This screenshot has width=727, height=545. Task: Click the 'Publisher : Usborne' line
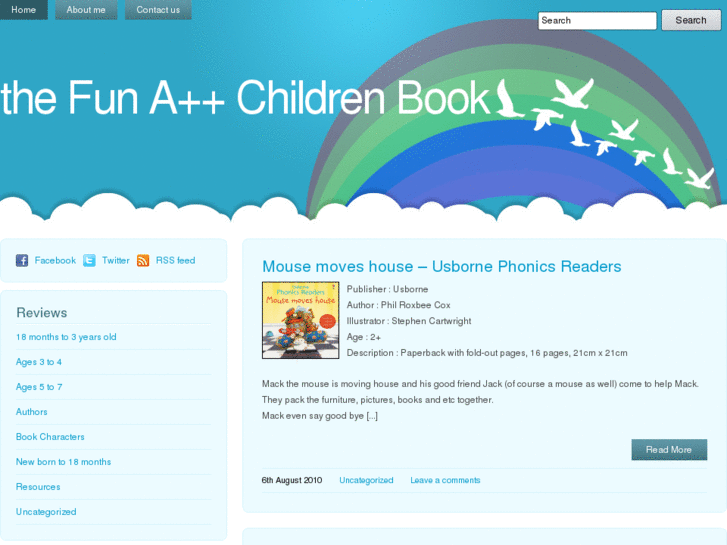click(388, 289)
